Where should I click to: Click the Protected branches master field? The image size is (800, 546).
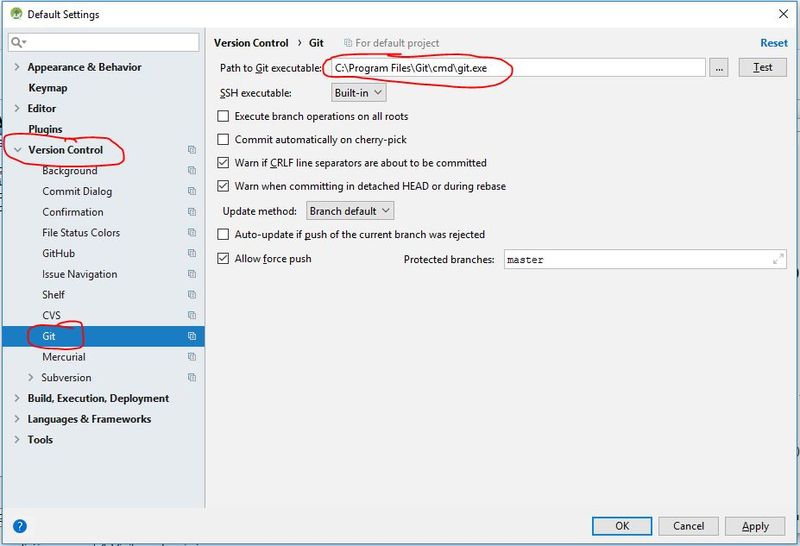[645, 259]
